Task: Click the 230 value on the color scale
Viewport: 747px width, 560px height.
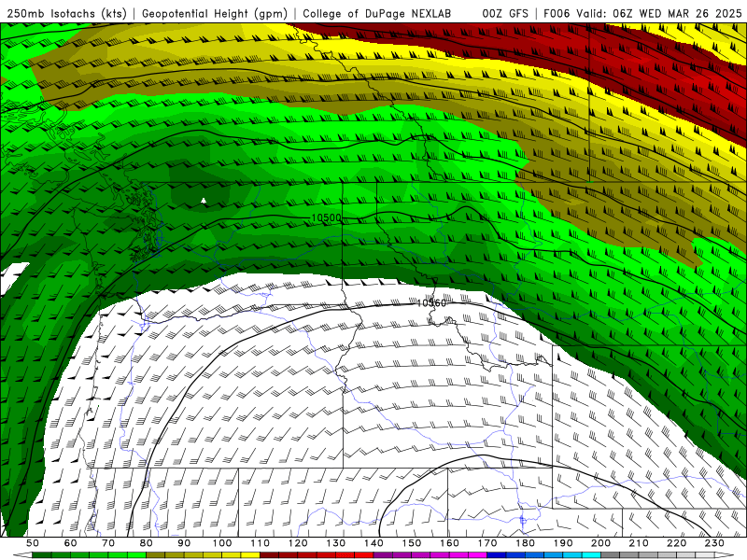Action: (715, 543)
